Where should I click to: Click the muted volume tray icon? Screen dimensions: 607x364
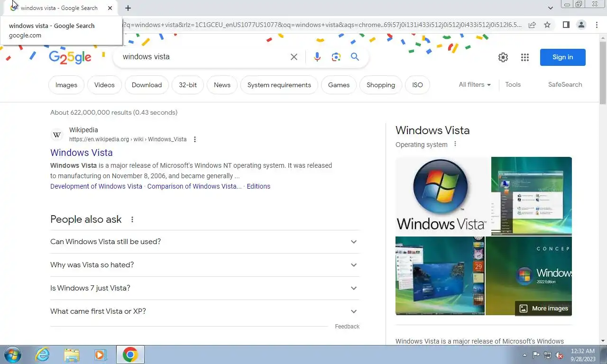[x=560, y=355]
